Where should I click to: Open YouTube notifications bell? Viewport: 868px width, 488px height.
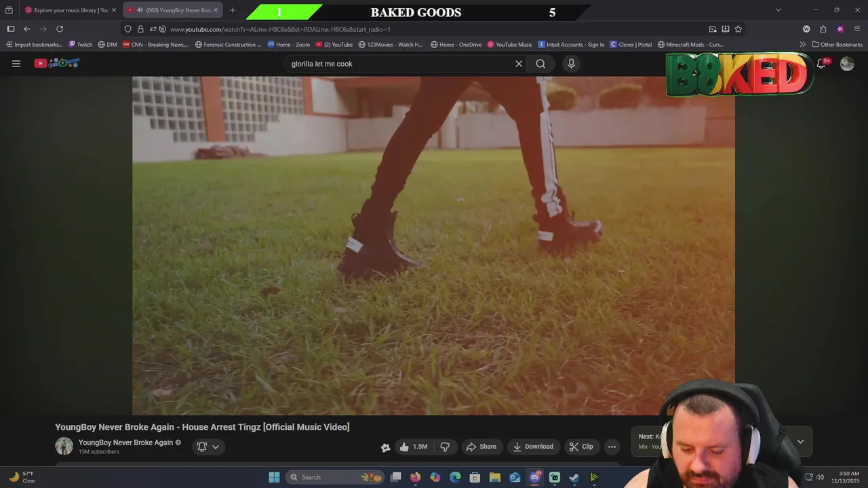[821, 63]
